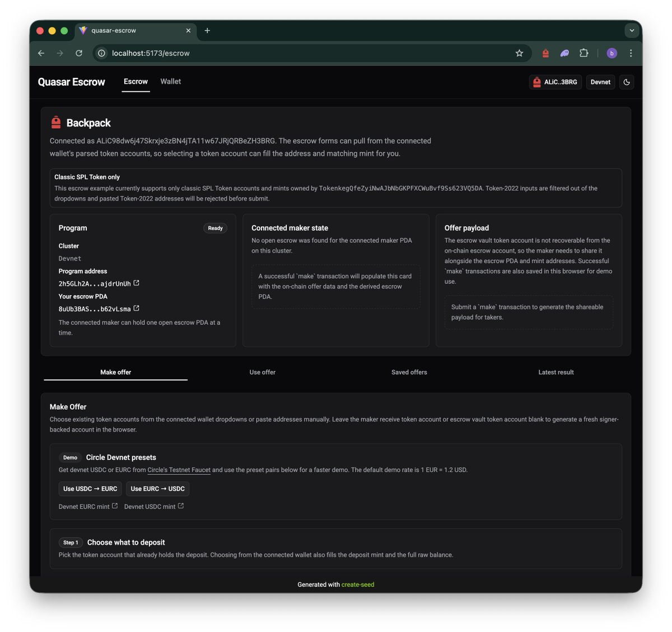Go back to the previous page
672x632 pixels.
(41, 53)
